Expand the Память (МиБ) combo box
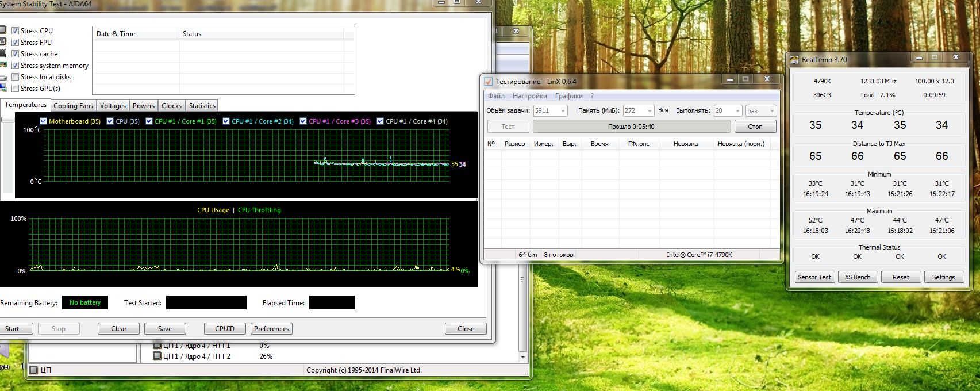The image size is (980, 391). click(x=650, y=111)
